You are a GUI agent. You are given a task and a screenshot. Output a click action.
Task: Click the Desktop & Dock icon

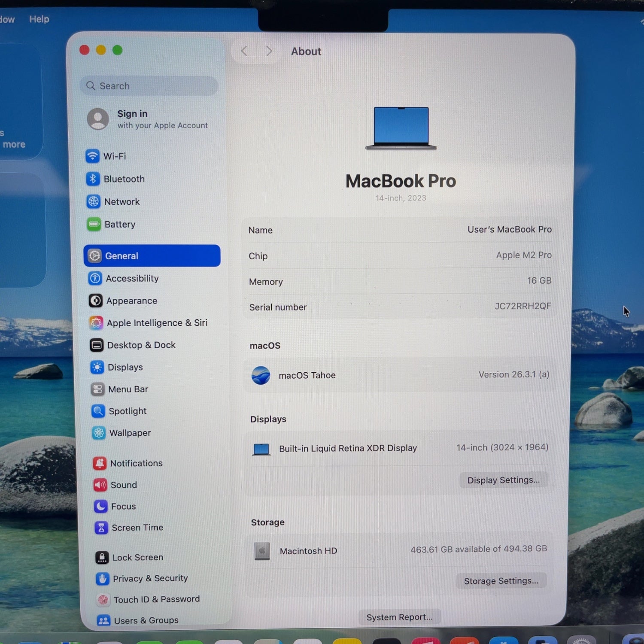coord(97,345)
